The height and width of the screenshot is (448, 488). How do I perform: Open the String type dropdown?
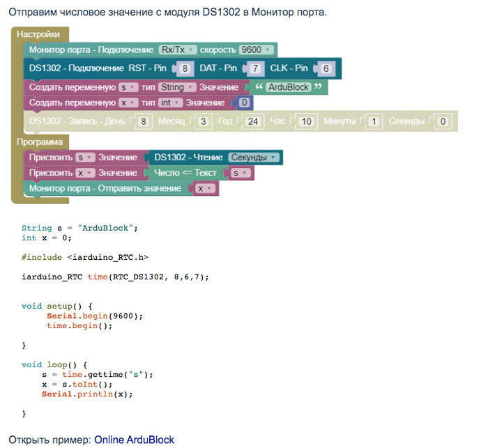pyautogui.click(x=177, y=87)
